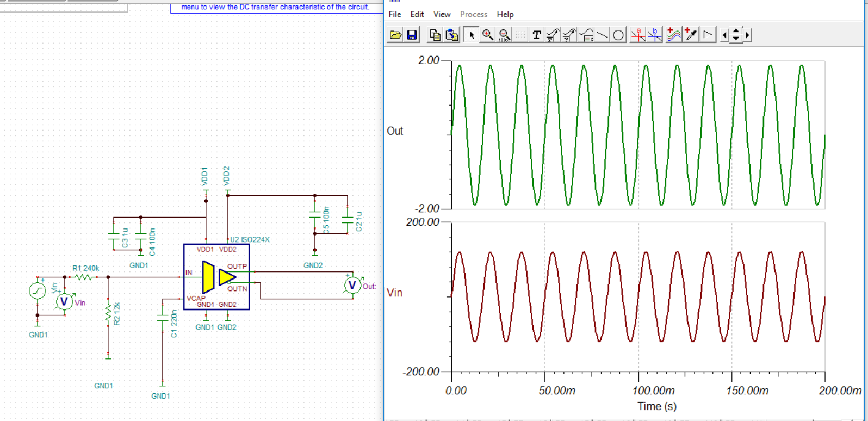868x421 pixels.
Task: Click the Open file folder icon
Action: coord(395,35)
